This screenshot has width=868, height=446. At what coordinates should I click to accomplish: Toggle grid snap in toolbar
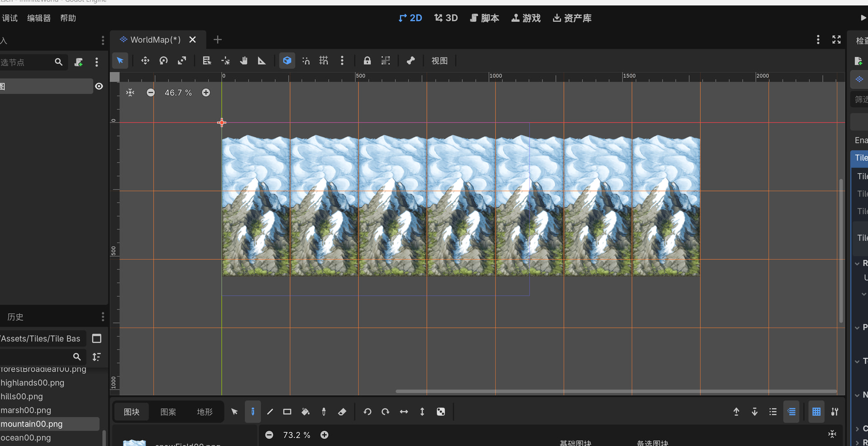tap(324, 61)
